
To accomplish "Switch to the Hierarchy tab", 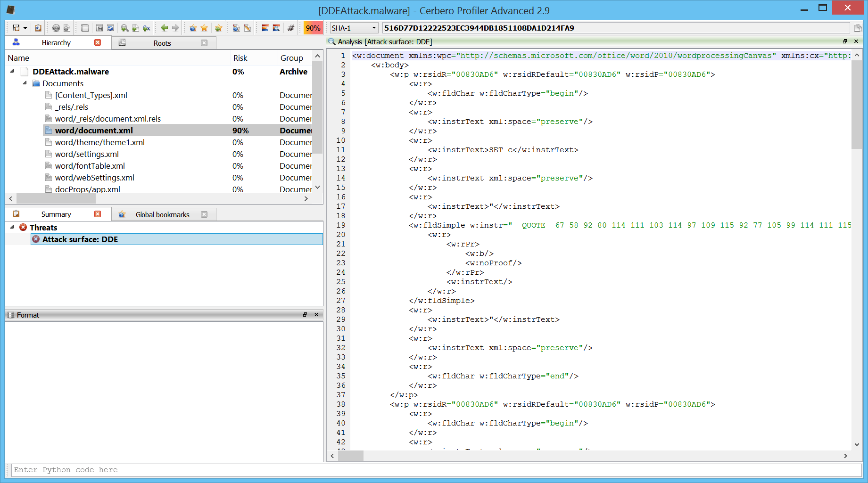I will (56, 43).
